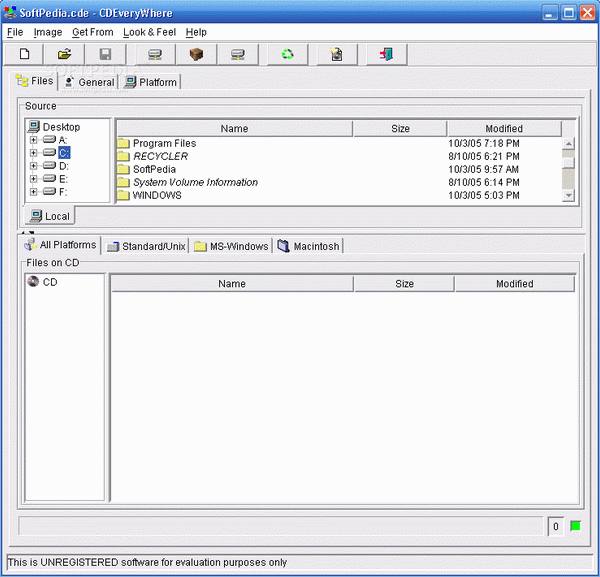Click the empty progress bar
This screenshot has height=577, width=600.
tap(281, 526)
